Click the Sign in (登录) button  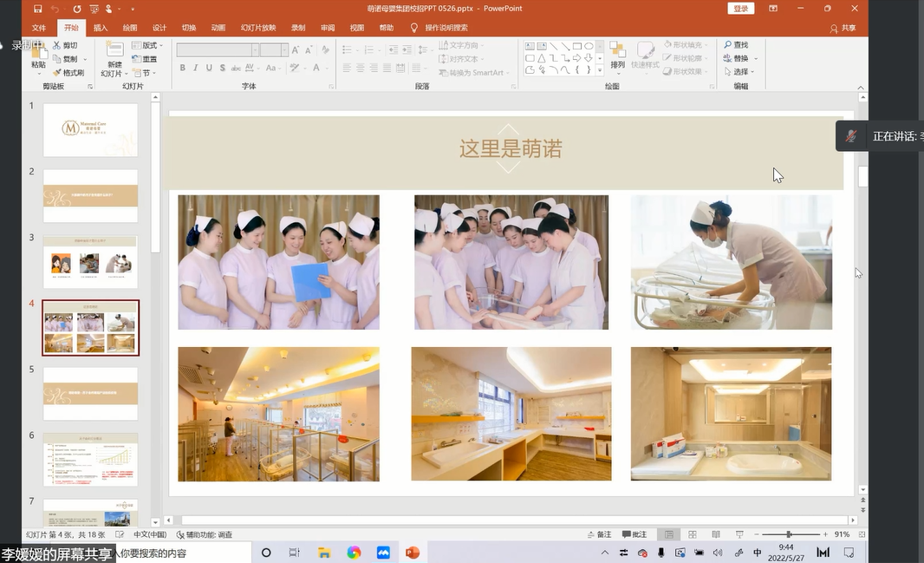pos(741,9)
